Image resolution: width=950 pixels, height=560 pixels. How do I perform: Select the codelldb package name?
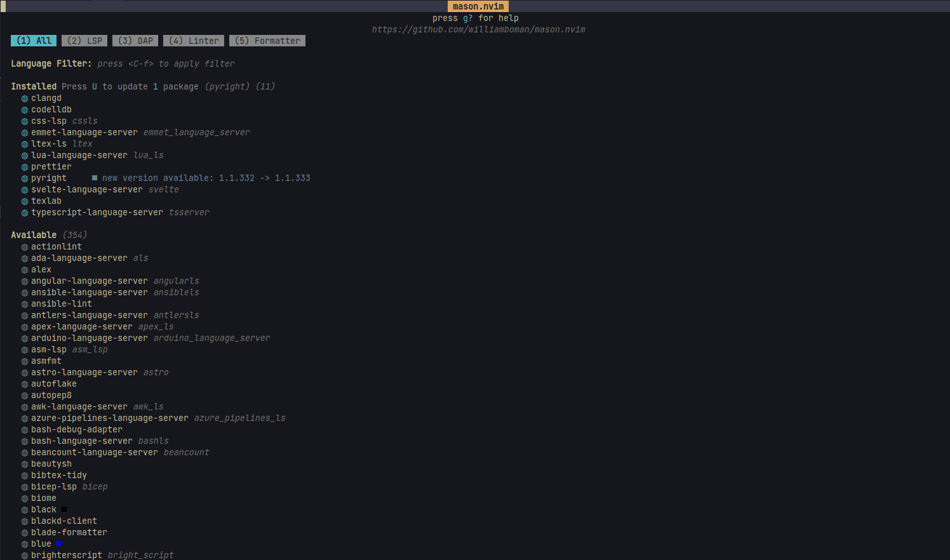tap(51, 109)
